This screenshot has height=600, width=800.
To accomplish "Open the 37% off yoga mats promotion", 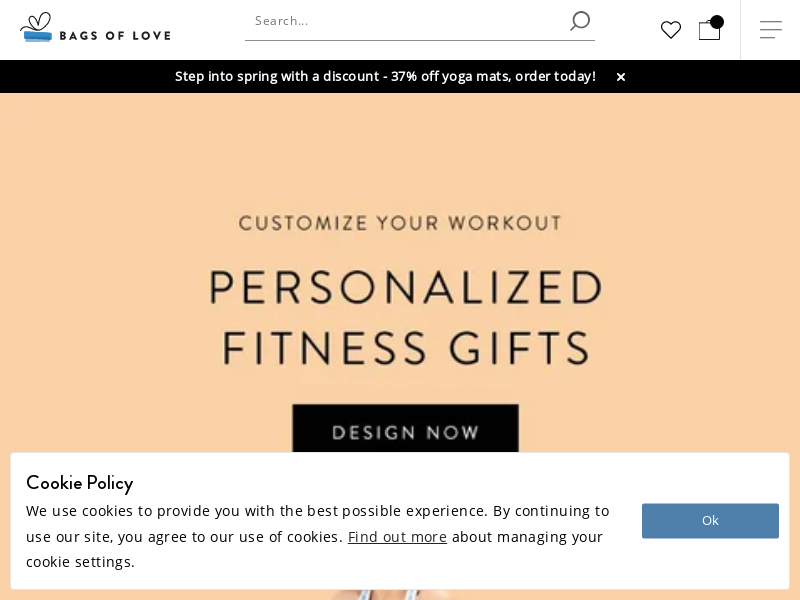I will coord(385,77).
